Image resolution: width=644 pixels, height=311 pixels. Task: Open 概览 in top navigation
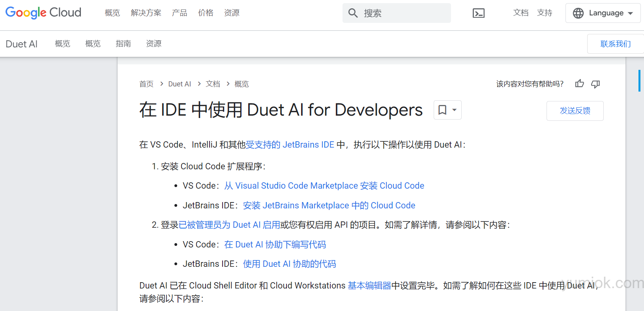point(112,13)
